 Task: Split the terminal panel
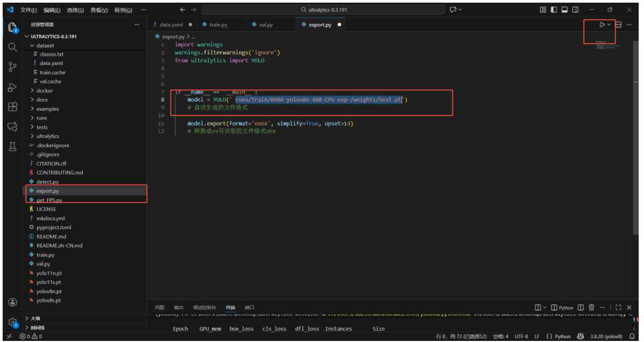(x=580, y=307)
